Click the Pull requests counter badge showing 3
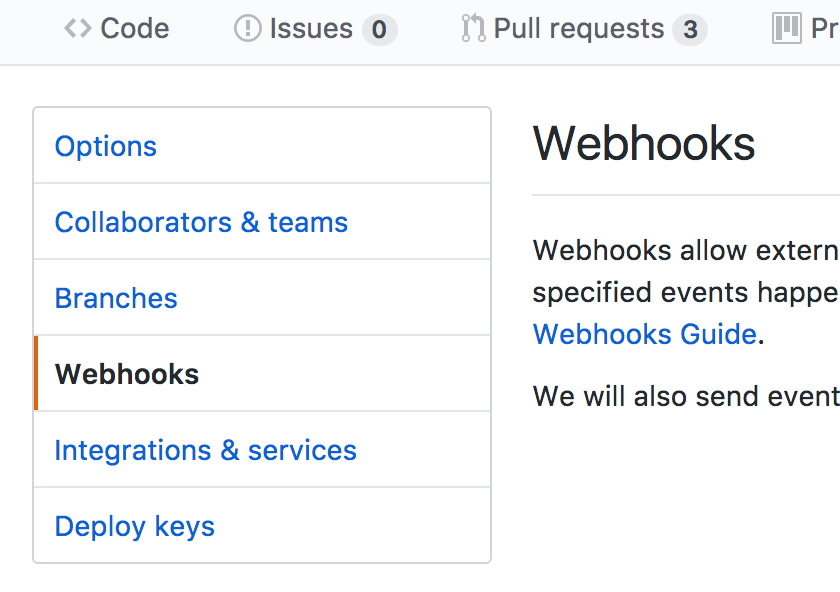 click(690, 30)
